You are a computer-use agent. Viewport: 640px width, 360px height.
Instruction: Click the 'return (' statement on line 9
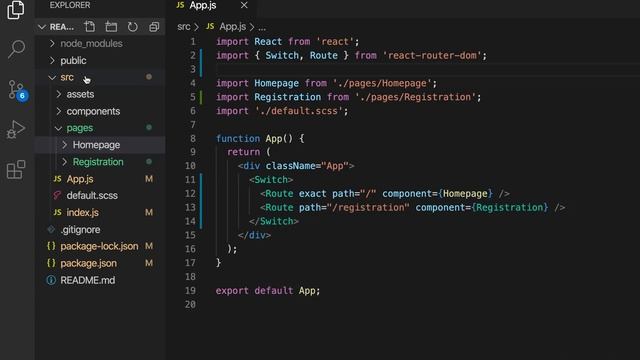[x=249, y=152]
